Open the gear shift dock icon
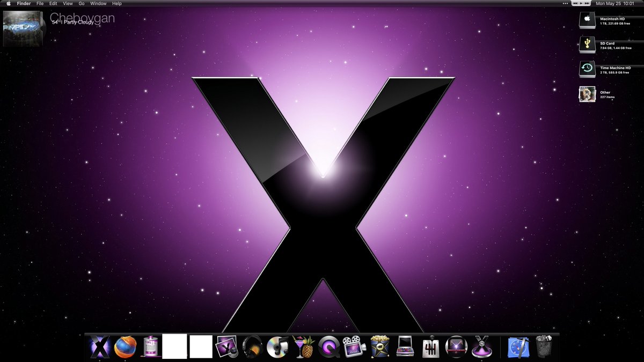The height and width of the screenshot is (362, 644). point(430,346)
